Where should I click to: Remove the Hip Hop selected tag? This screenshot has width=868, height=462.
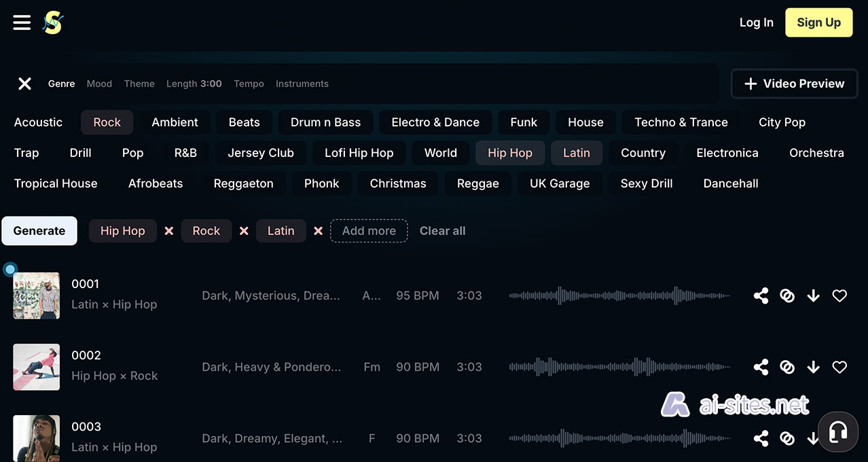pos(169,231)
